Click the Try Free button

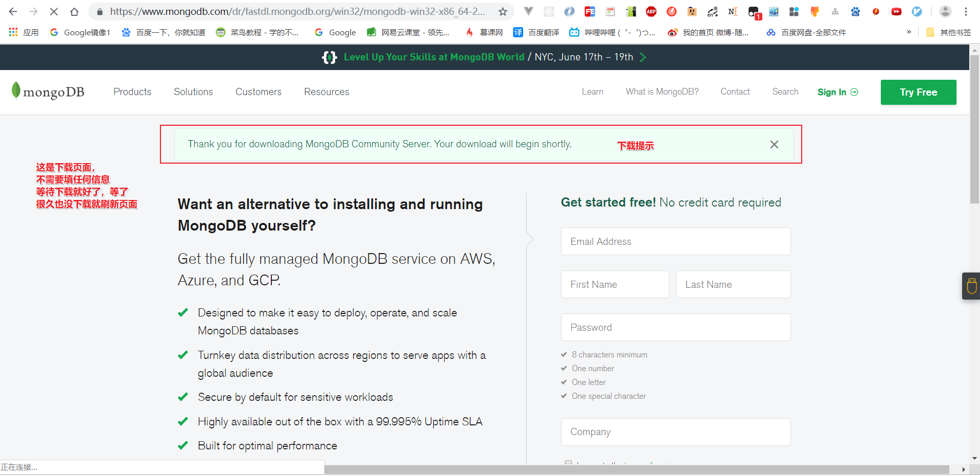pos(918,92)
